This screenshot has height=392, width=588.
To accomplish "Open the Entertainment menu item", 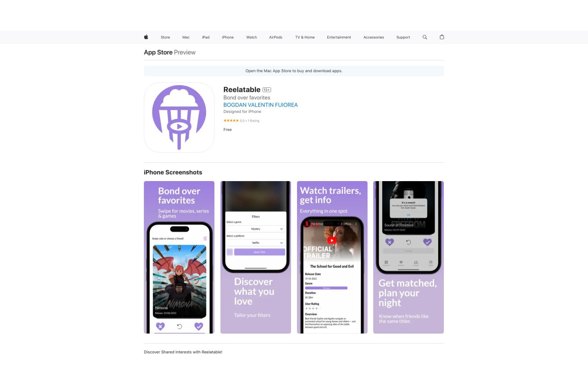I will 339,37.
